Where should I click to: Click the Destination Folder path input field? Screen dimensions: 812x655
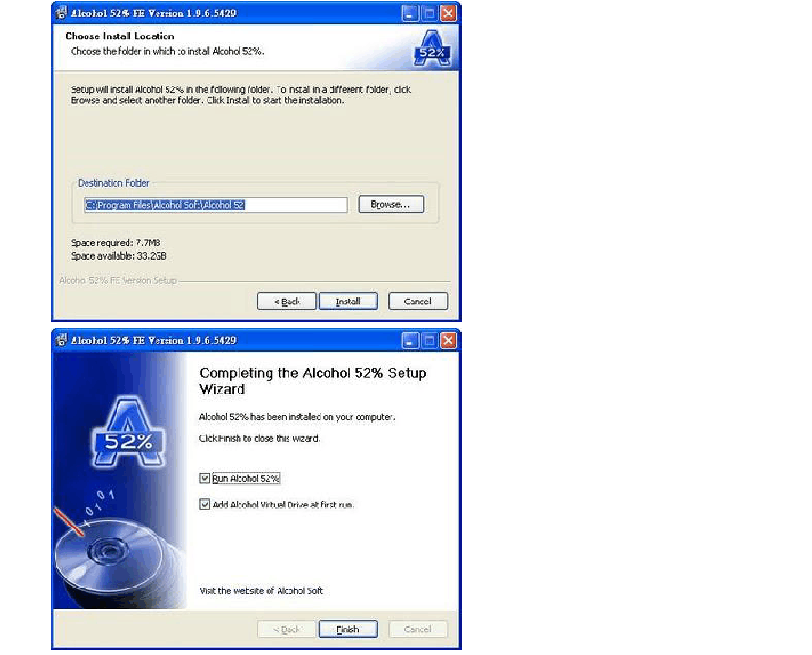[x=216, y=205]
